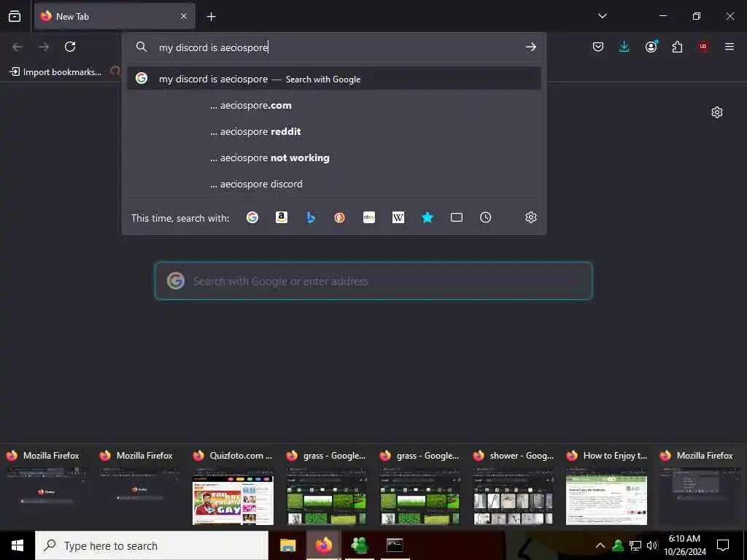The height and width of the screenshot is (560, 747).
Task: Search this time with Amazon
Action: coord(282,217)
